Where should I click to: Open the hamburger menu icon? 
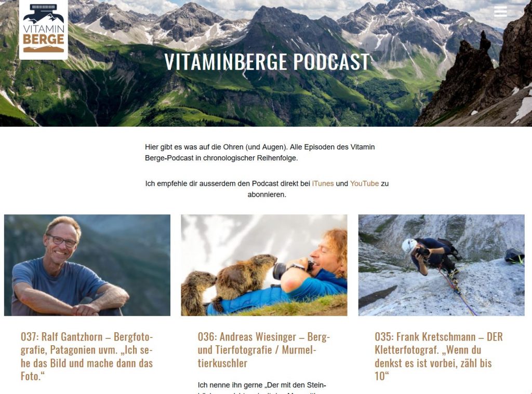tap(500, 11)
